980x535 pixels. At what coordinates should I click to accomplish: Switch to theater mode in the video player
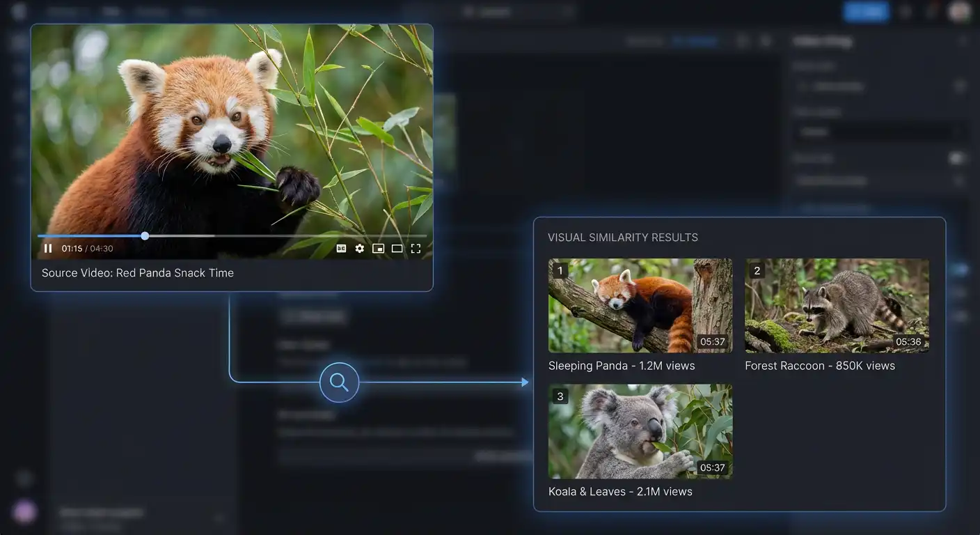pos(397,248)
